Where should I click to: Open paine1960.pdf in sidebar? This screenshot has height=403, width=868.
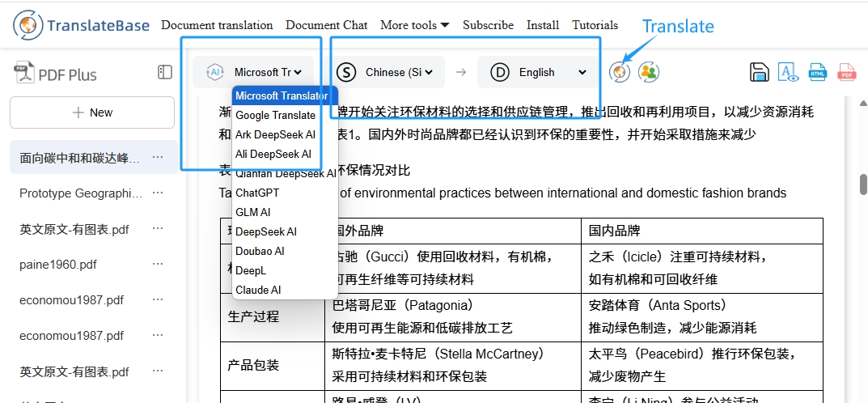pyautogui.click(x=58, y=265)
